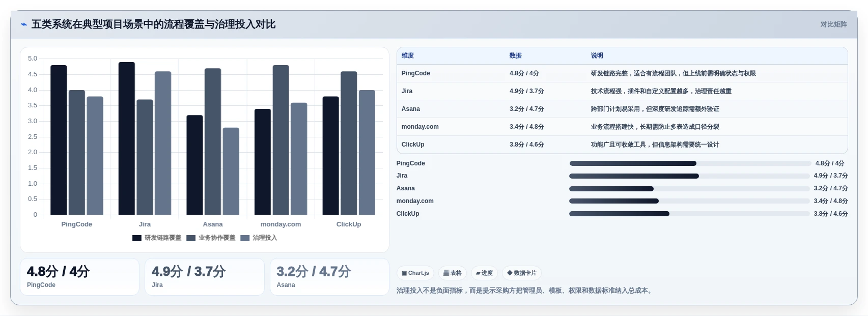The image size is (868, 316).
Task: Click description starting 技术流程强
Action: (x=661, y=91)
